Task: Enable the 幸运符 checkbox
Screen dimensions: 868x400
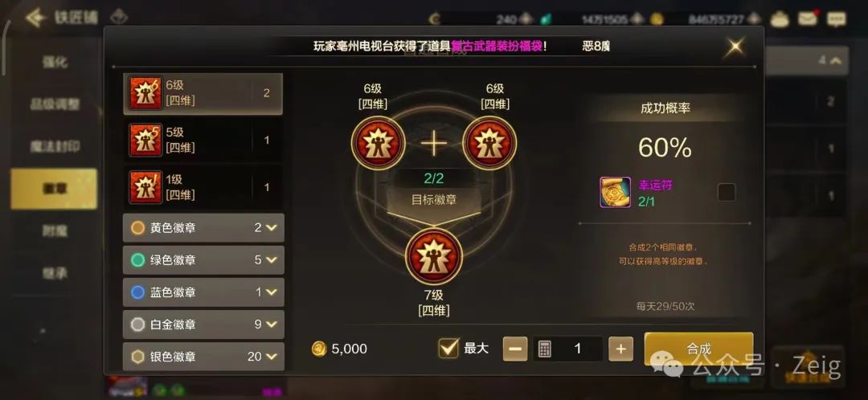Action: click(727, 193)
